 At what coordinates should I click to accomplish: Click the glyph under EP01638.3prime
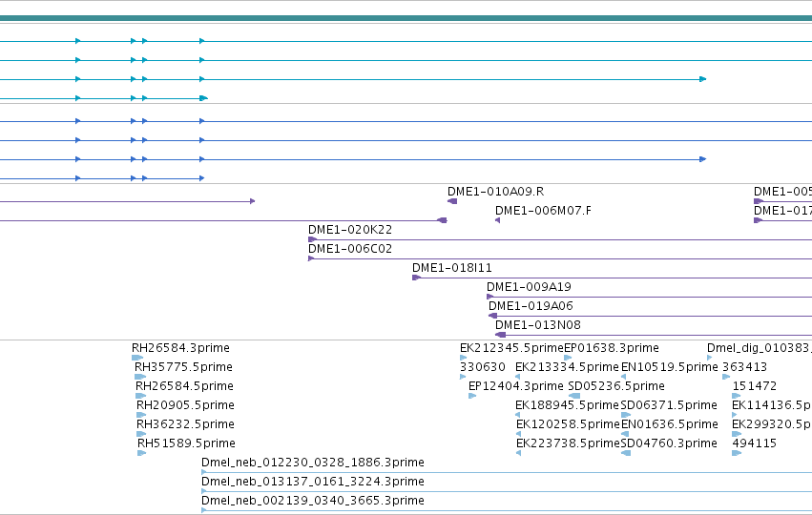click(568, 358)
